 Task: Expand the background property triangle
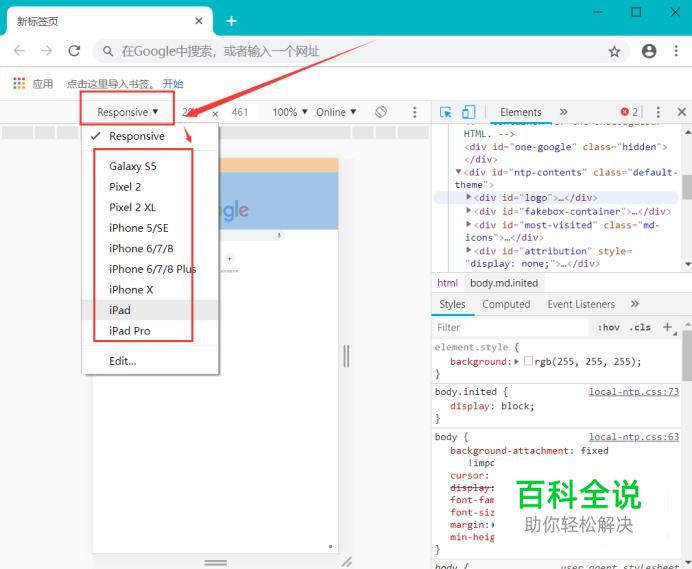[x=516, y=362]
